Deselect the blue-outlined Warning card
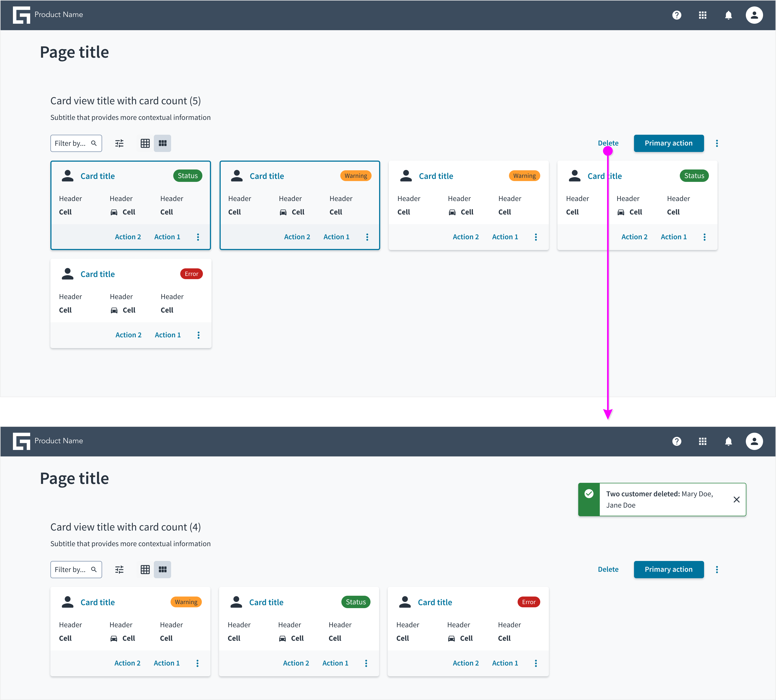Screen dimensions: 776x700 [300, 205]
